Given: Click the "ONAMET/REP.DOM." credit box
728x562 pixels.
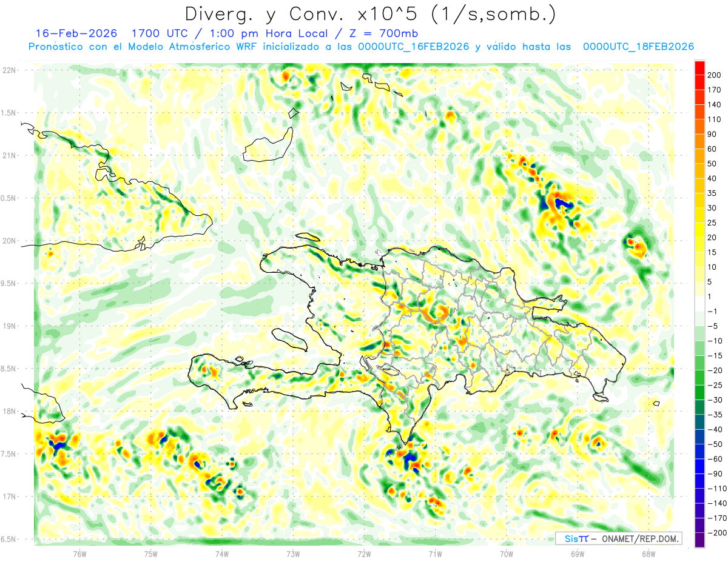Looking at the screenshot, I should pos(618,538).
